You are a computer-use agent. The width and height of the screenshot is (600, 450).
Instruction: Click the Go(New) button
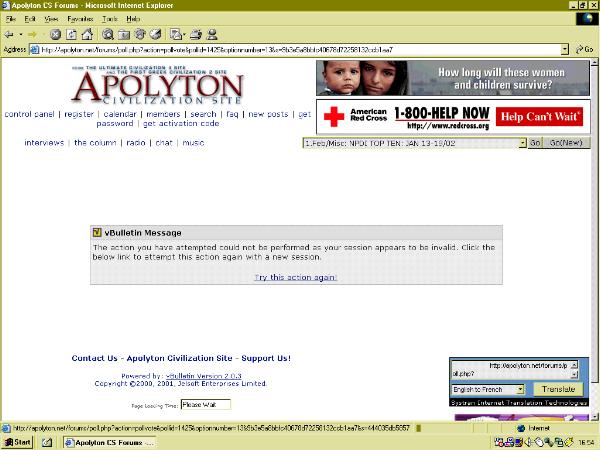566,143
